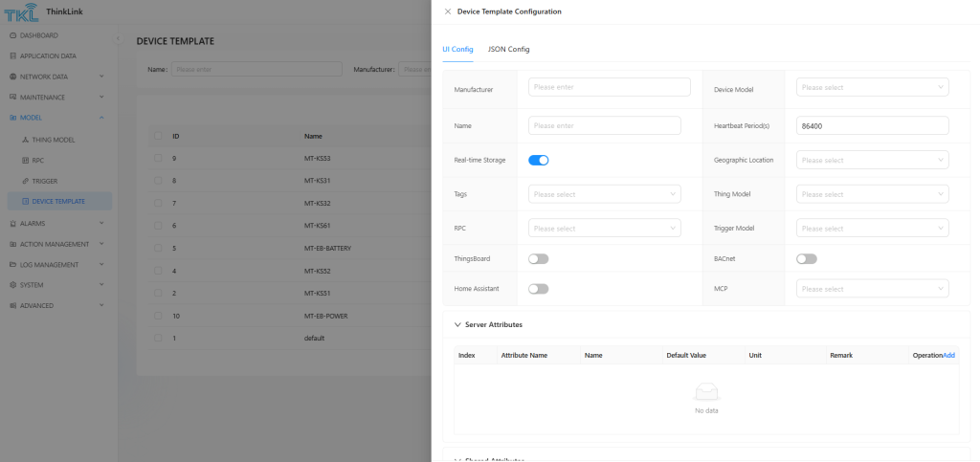Click the Manufacturer input field
This screenshot has width=980, height=462.
point(609,88)
